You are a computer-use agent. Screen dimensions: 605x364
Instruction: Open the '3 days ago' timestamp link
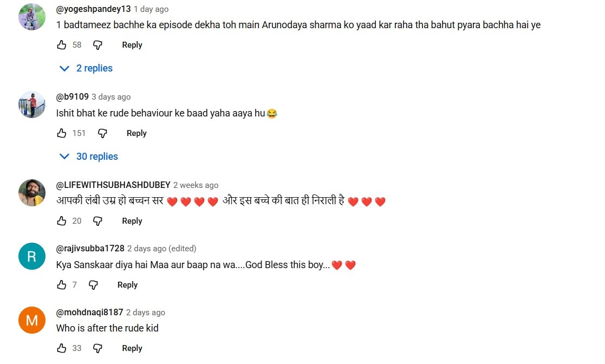[x=111, y=97]
